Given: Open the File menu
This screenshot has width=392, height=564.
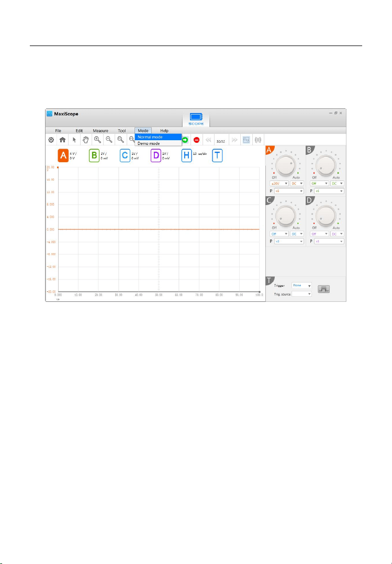Looking at the screenshot, I should (58, 131).
